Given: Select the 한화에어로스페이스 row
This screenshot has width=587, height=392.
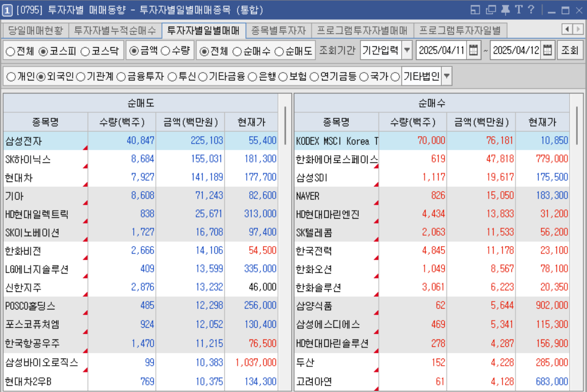Looking at the screenshot, I should point(432,159).
